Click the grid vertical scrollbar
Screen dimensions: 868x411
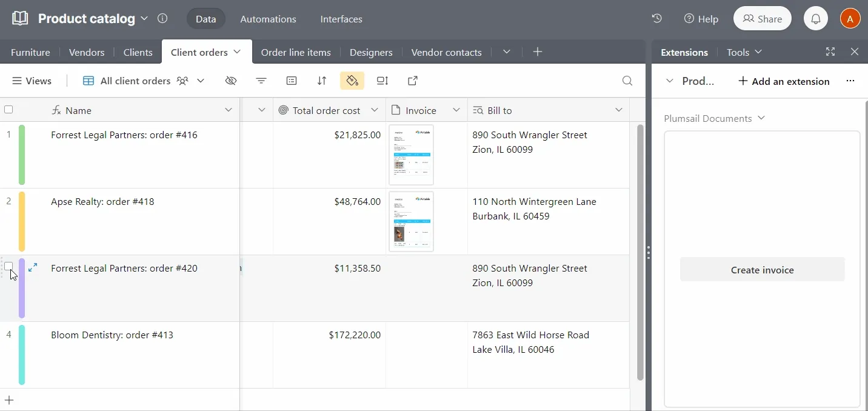tap(640, 252)
